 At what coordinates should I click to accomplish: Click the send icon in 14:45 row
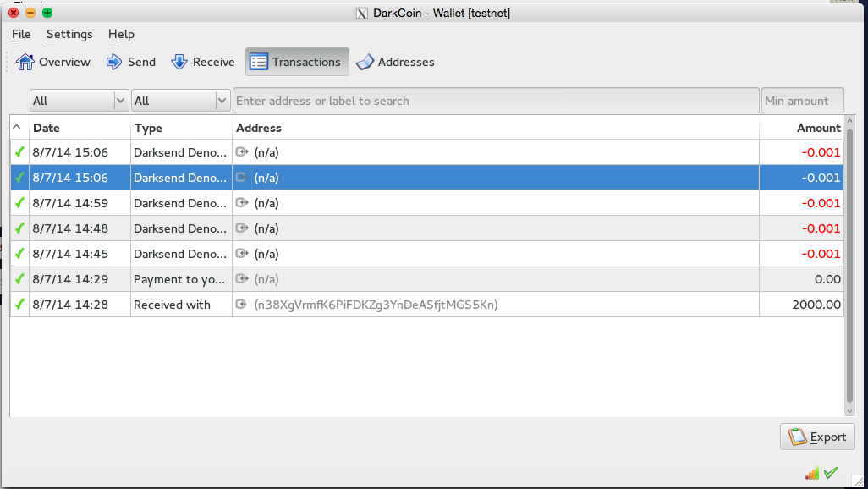click(241, 253)
